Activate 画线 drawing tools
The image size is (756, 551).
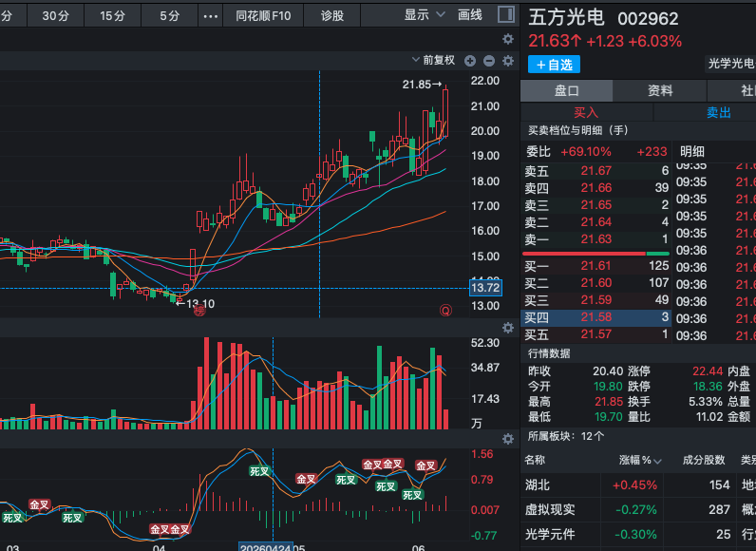[x=470, y=15]
